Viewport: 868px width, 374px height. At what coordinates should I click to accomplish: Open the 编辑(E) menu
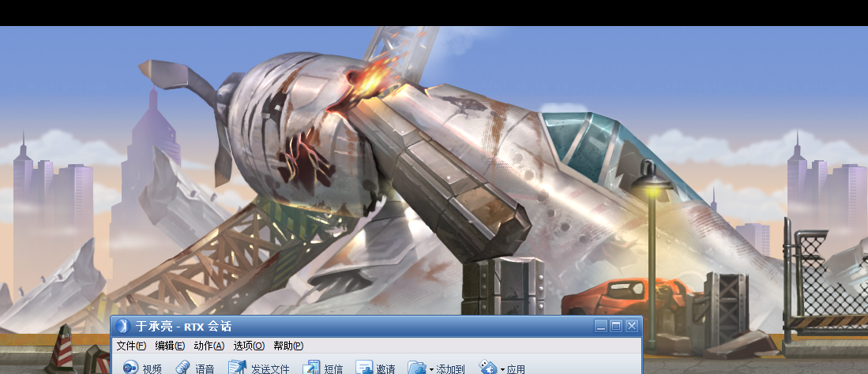(x=170, y=346)
